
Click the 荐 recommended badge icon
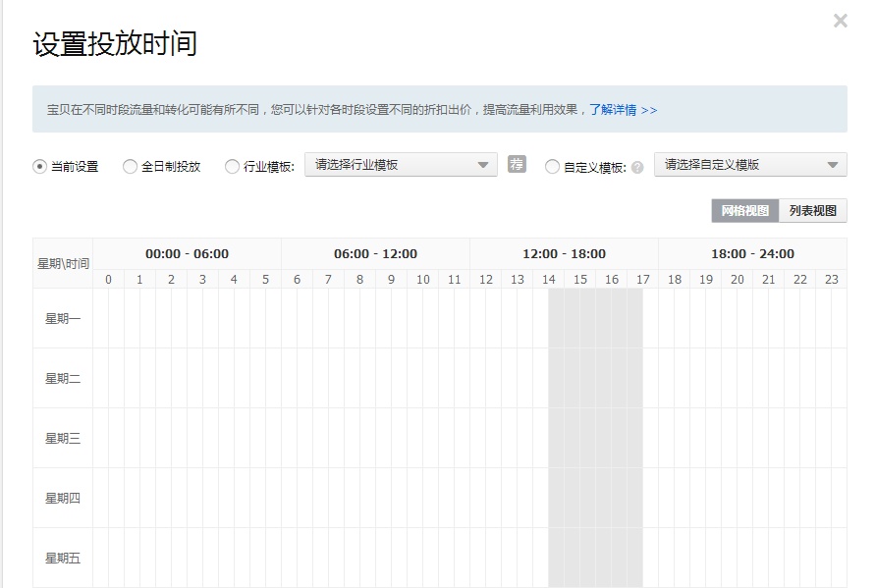pyautogui.click(x=516, y=166)
